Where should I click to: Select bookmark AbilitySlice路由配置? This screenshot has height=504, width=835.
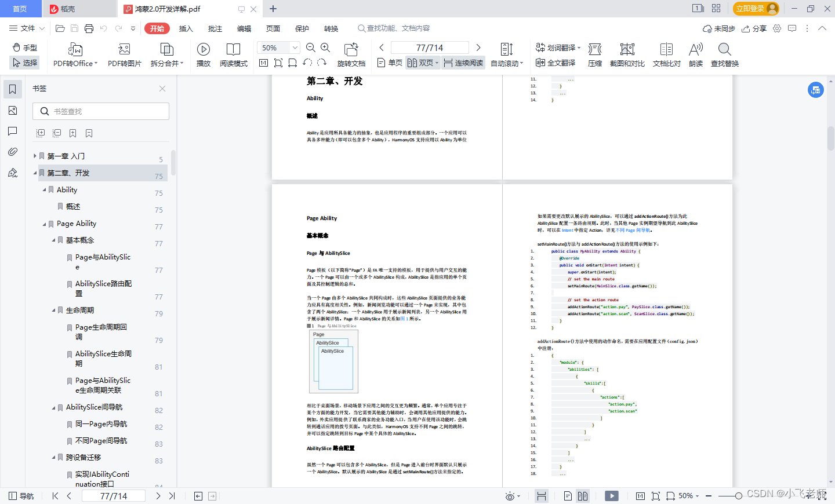point(103,288)
